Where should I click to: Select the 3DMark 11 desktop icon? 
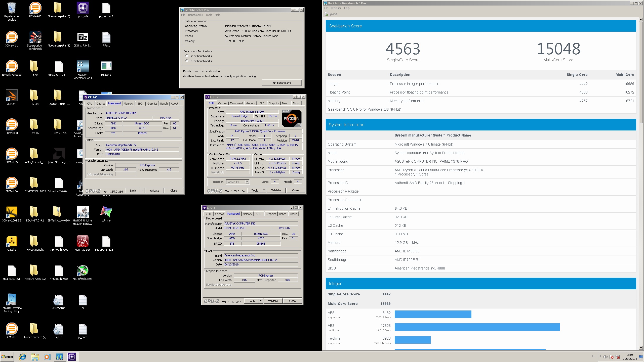(x=12, y=39)
